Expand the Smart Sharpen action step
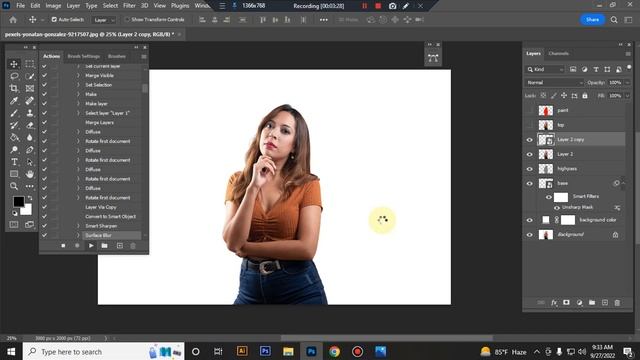The image size is (640, 360). pyautogui.click(x=78, y=226)
